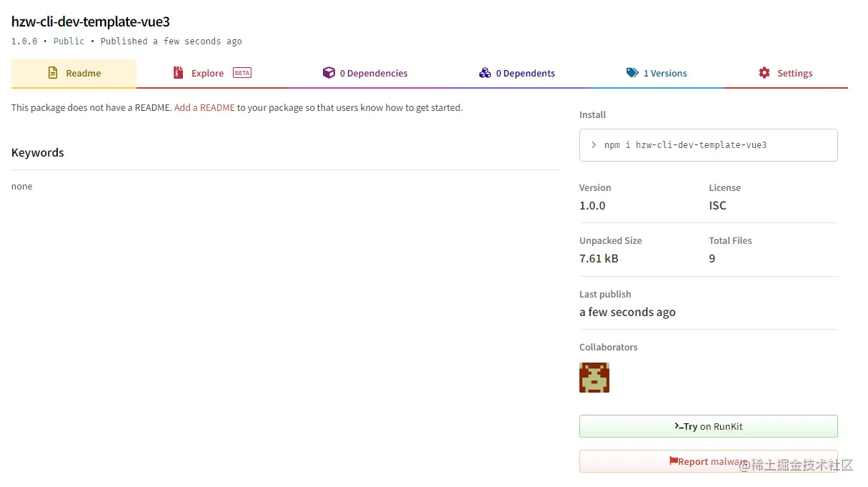Click the Report malware button
868x487 pixels.
pyautogui.click(x=708, y=461)
